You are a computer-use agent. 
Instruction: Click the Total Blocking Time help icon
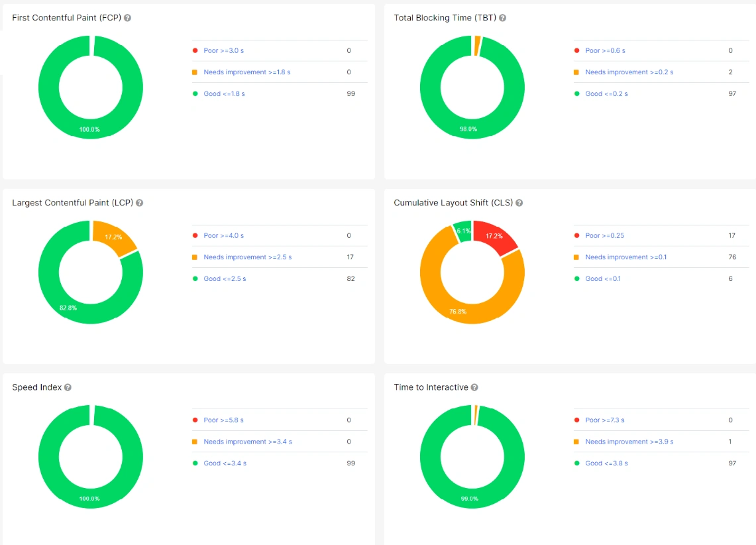tap(502, 18)
